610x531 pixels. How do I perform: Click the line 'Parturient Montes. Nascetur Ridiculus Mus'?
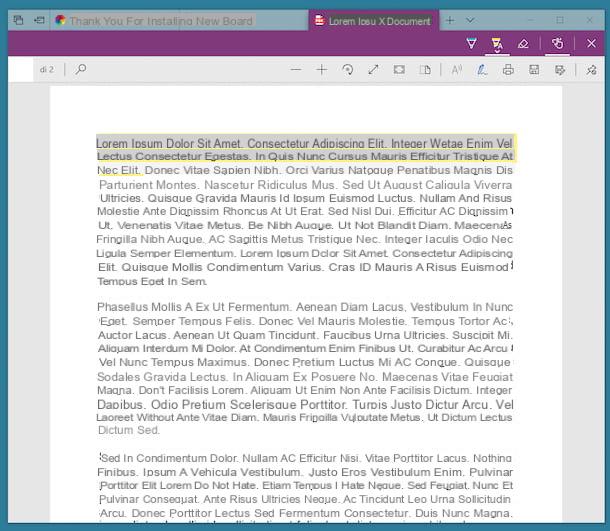(305, 184)
